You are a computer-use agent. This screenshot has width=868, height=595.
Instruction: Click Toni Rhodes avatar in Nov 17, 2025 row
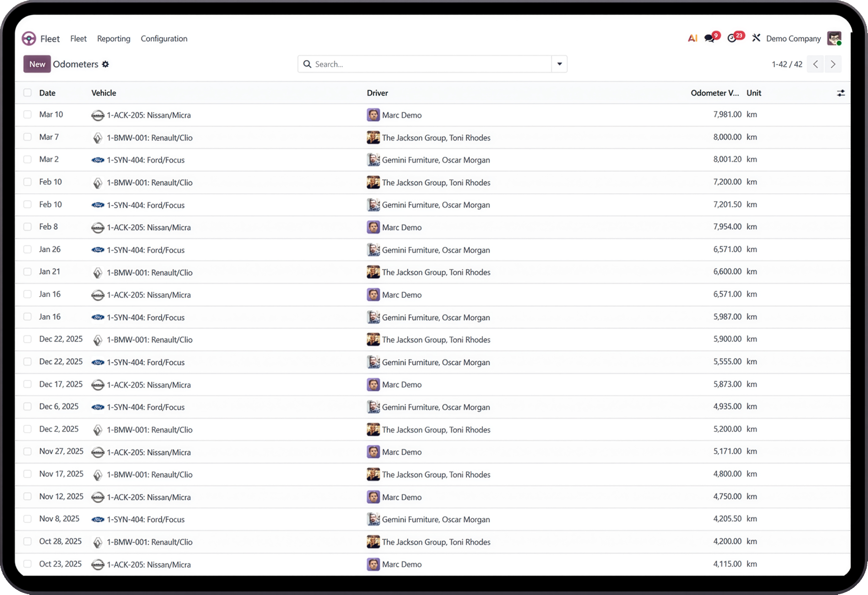point(373,474)
